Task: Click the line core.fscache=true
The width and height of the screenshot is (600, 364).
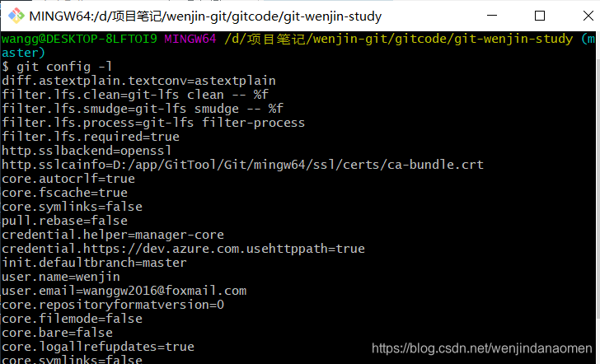Action: tap(64, 193)
